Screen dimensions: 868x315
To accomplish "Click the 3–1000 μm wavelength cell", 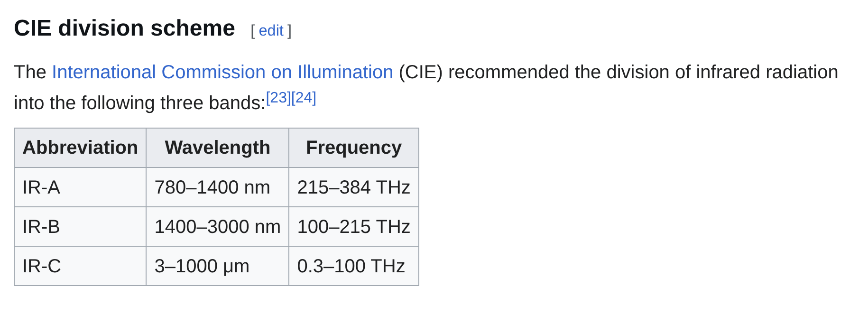I will pyautogui.click(x=202, y=266).
